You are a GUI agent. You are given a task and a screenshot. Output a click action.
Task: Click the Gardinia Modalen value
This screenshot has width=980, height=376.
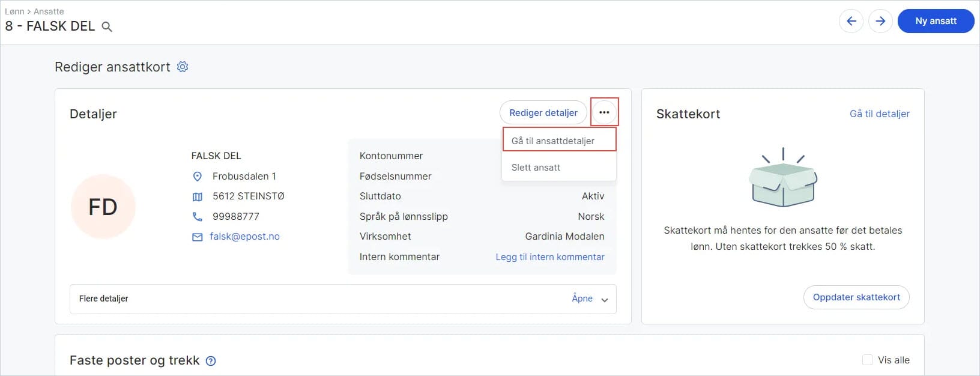click(564, 236)
